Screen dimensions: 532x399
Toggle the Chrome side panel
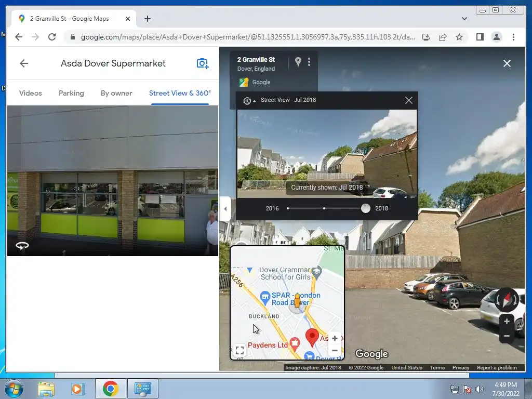coord(480,37)
